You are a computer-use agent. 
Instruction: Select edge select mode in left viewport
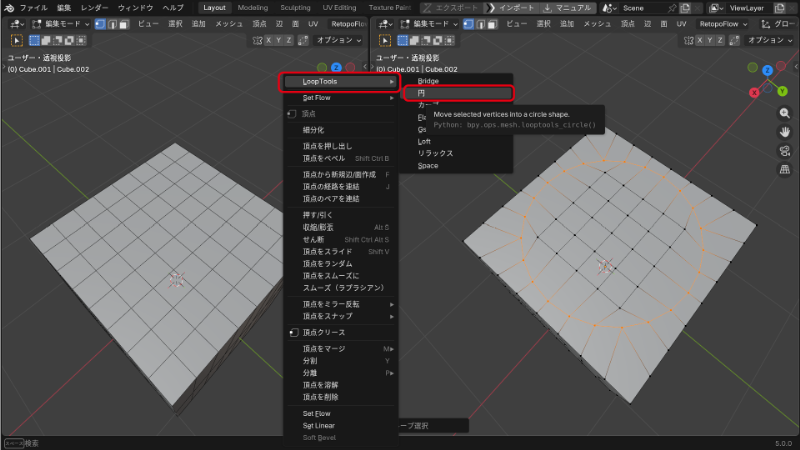(x=112, y=24)
